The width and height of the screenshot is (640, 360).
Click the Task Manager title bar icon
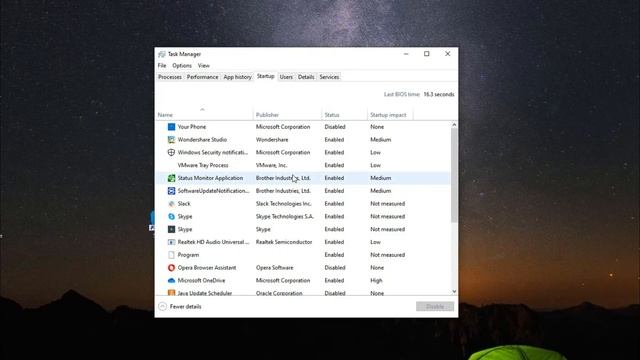[162, 54]
